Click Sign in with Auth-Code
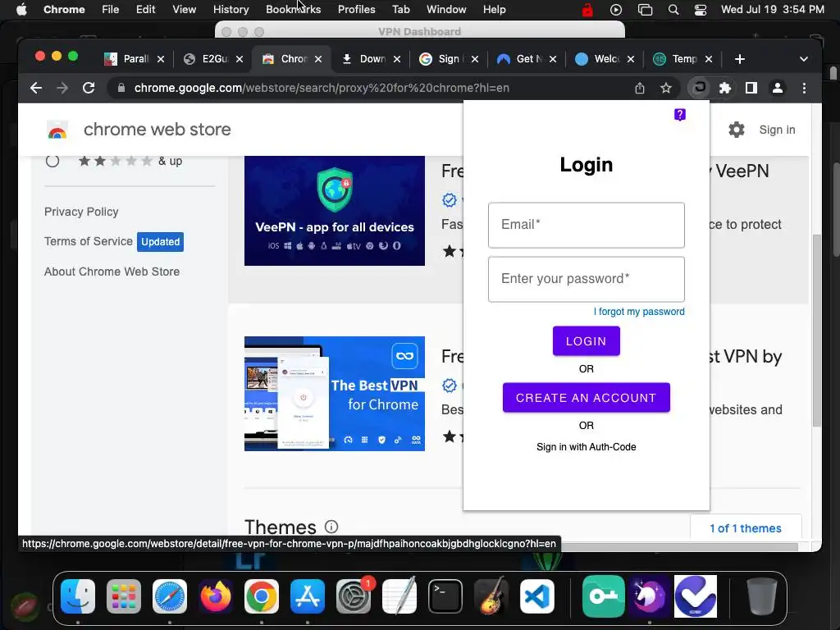The image size is (840, 630). click(x=586, y=447)
